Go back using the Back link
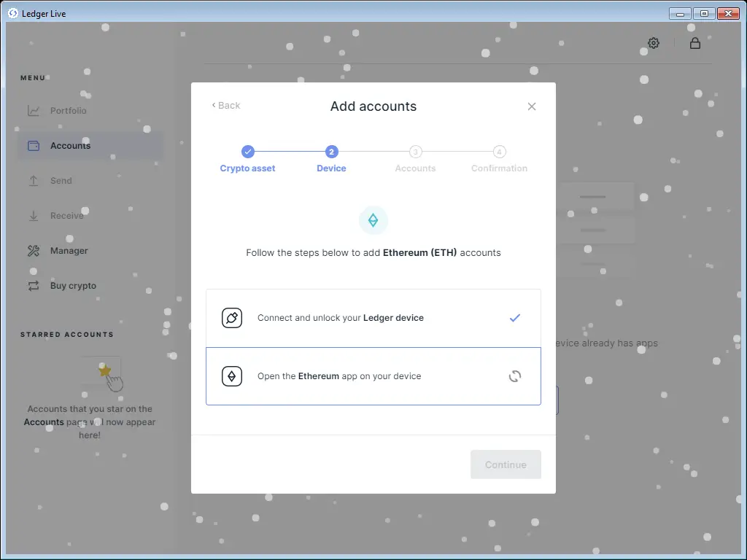This screenshot has width=747, height=560. coord(226,105)
